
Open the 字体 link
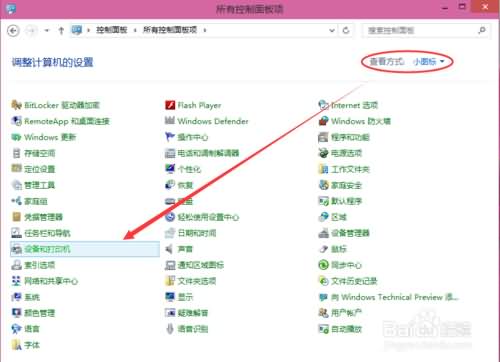click(x=32, y=345)
